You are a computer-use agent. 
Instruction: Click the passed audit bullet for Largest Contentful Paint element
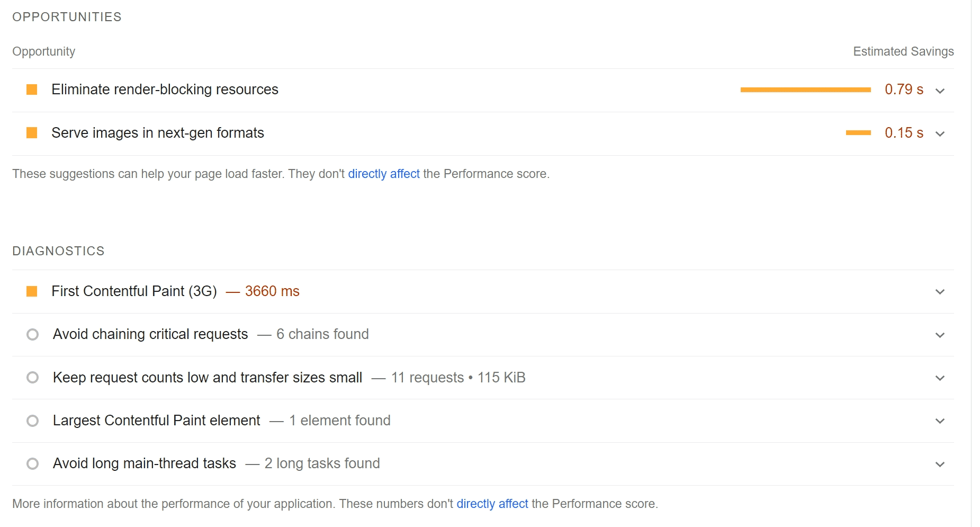pos(33,421)
